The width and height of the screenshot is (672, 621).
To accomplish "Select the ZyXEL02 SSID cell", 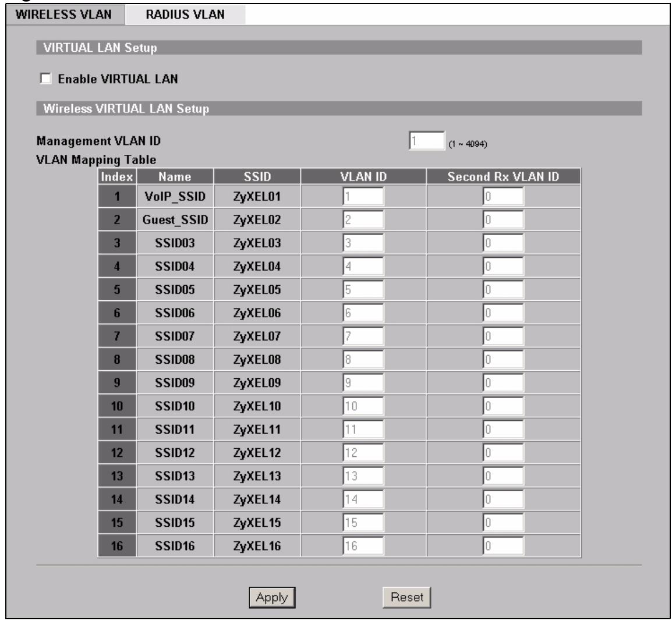I will point(257,219).
